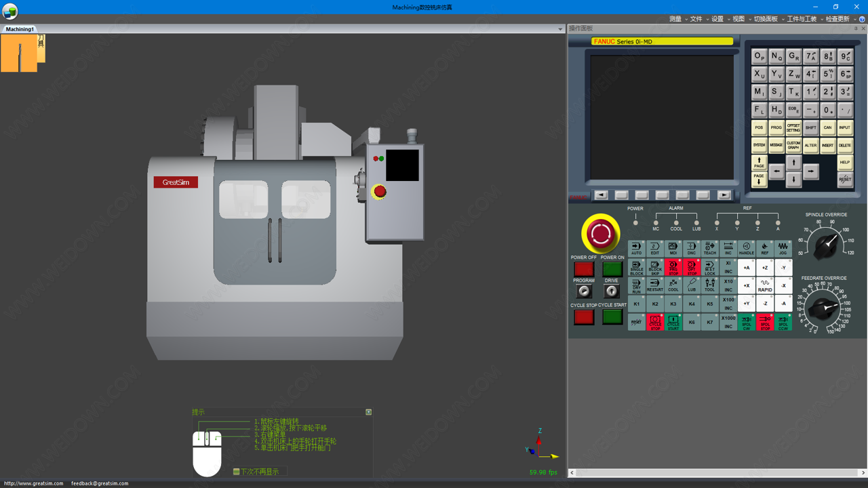Click the -X axis jog key

[x=783, y=285]
